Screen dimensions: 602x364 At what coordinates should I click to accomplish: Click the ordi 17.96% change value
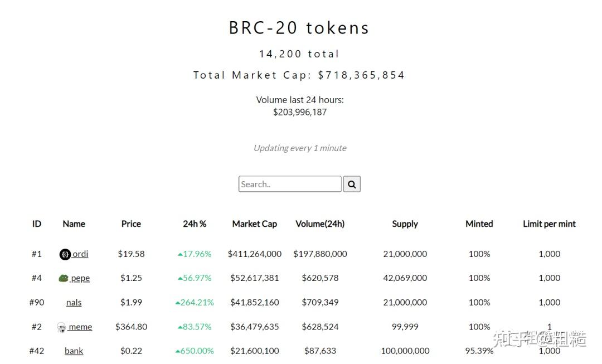(x=195, y=254)
